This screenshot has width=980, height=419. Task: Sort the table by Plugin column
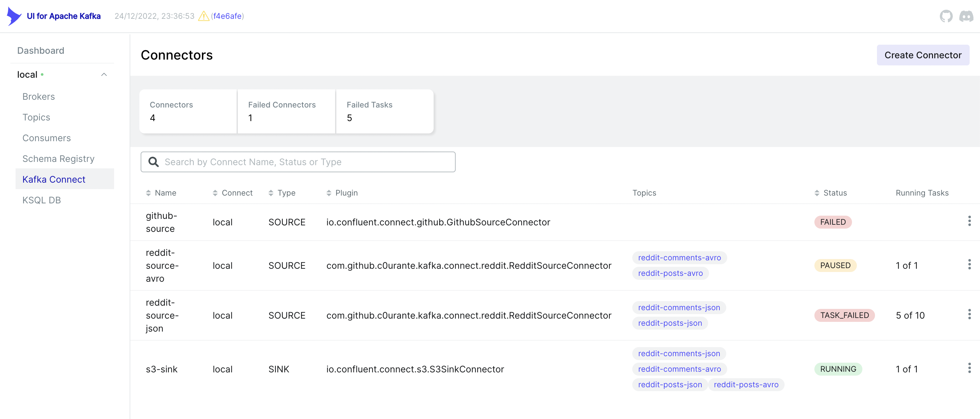pyautogui.click(x=342, y=193)
